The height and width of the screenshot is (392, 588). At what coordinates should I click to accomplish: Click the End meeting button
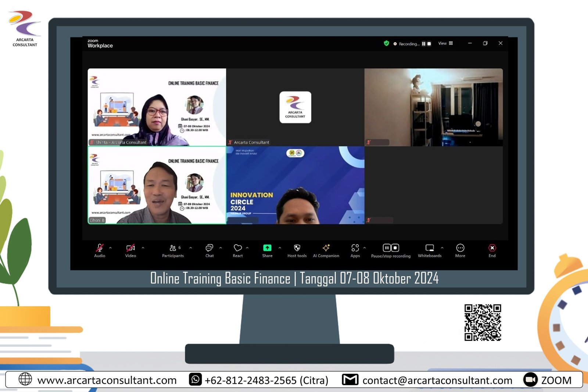tap(492, 248)
